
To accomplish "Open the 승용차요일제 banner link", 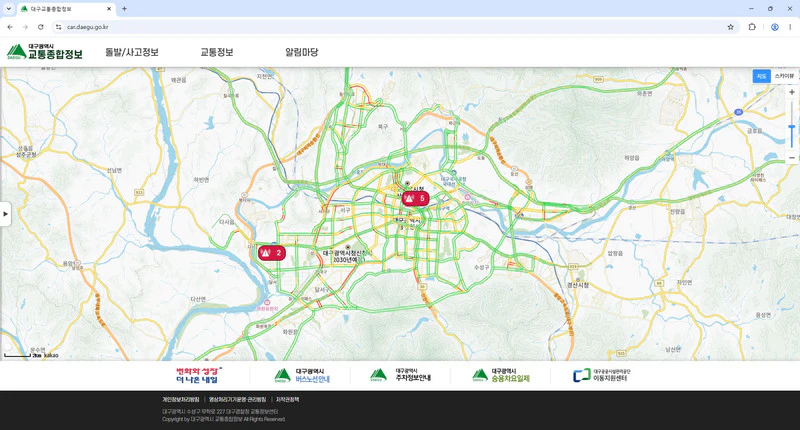I will 501,375.
